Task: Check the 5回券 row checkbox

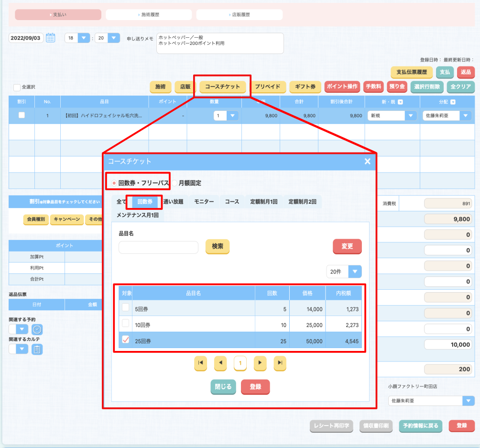Action: pos(126,308)
